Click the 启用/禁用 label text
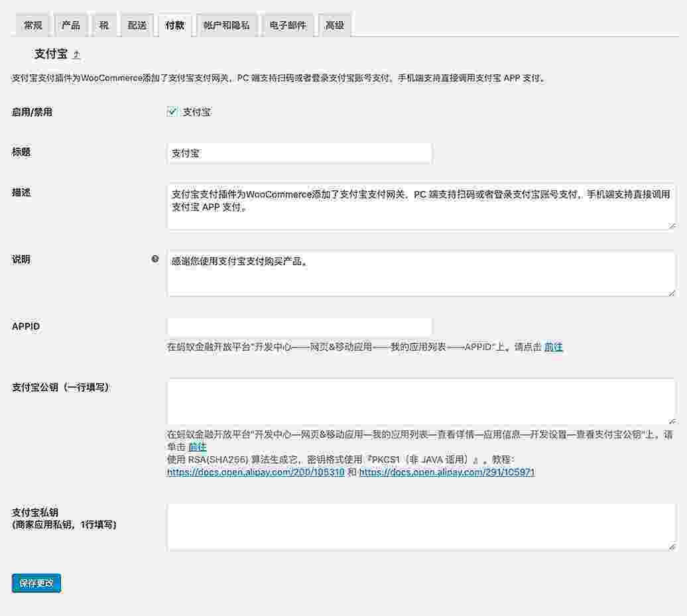Image resolution: width=687 pixels, height=616 pixels. 32,112
